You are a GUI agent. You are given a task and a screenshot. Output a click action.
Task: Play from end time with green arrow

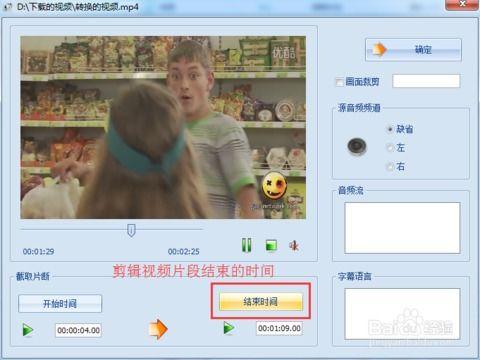(229, 328)
